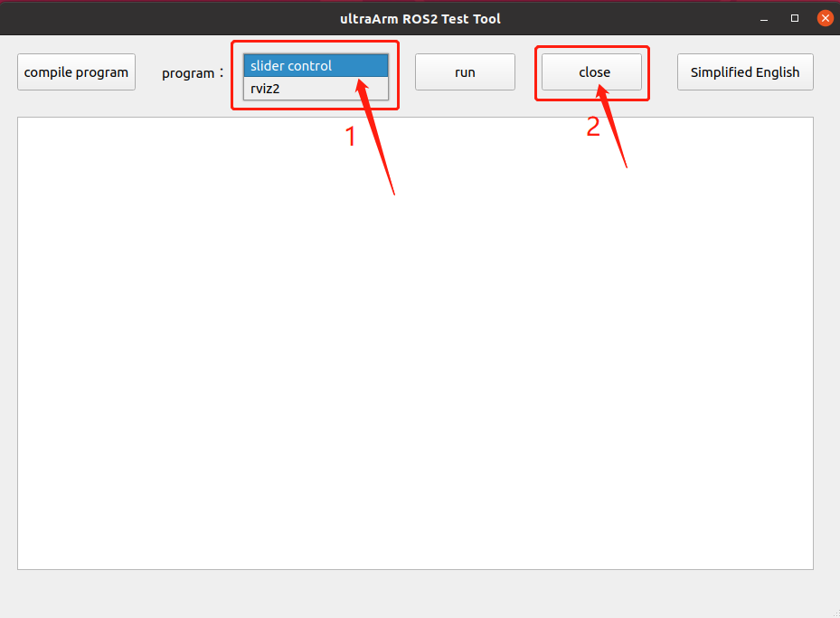
Task: Start the selected program with run
Action: [465, 71]
